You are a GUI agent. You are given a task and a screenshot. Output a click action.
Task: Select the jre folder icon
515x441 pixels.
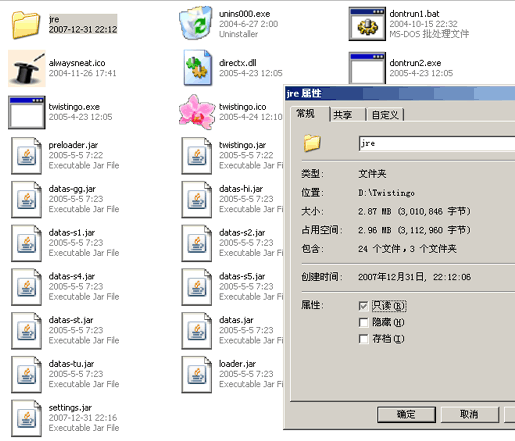26,24
